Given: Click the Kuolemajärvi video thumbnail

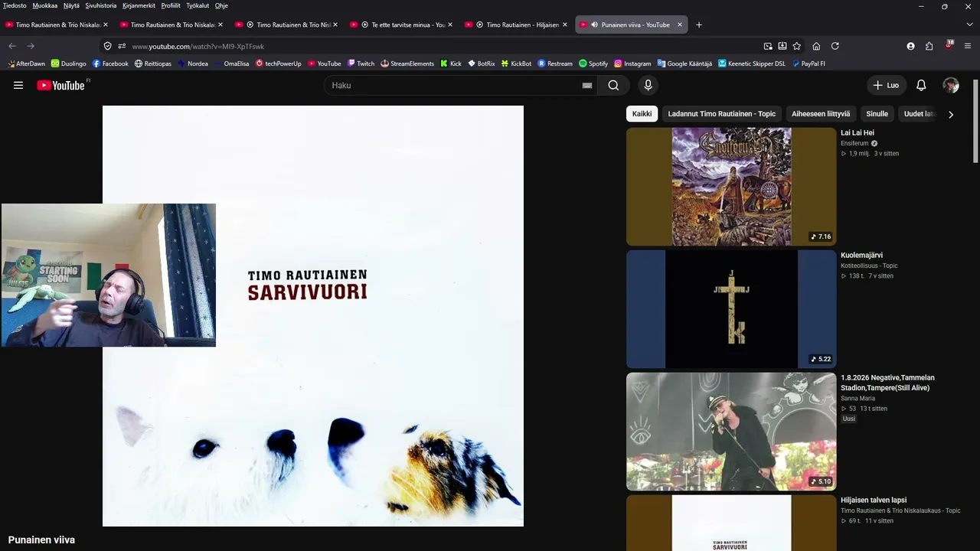Looking at the screenshot, I should click(731, 308).
